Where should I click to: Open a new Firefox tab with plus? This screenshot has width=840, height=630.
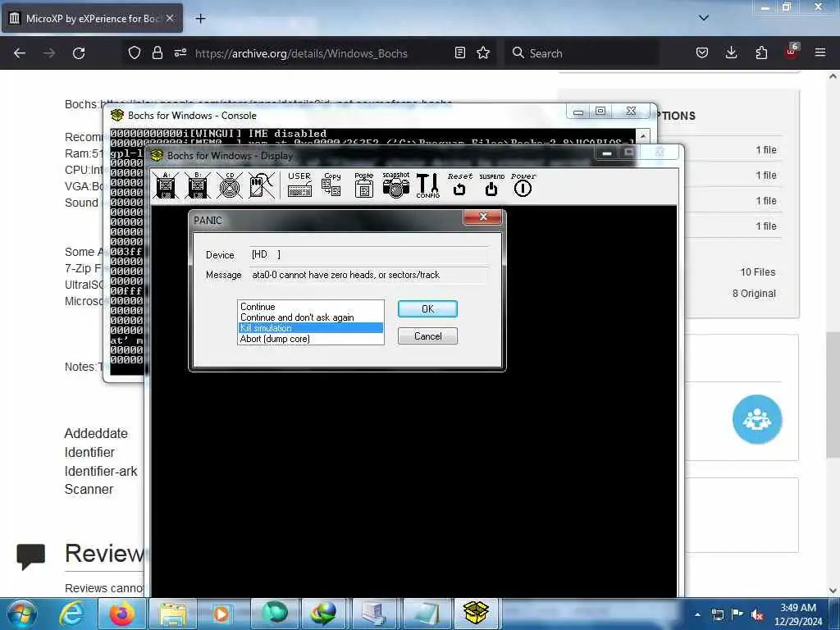pos(200,19)
